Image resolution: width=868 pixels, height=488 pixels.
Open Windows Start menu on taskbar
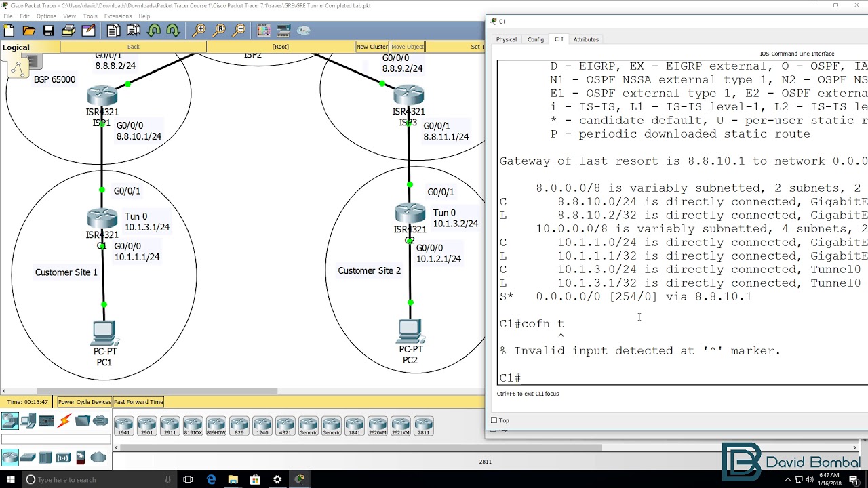click(9, 479)
